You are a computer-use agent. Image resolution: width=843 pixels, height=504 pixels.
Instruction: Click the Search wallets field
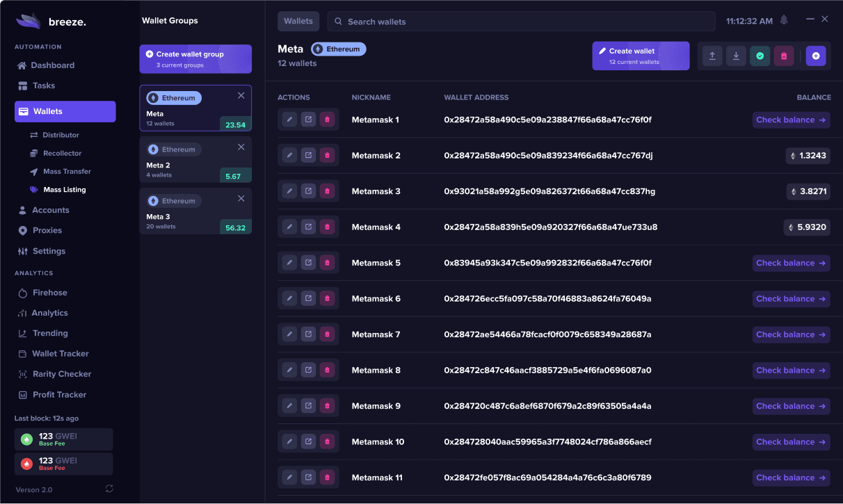coord(519,21)
